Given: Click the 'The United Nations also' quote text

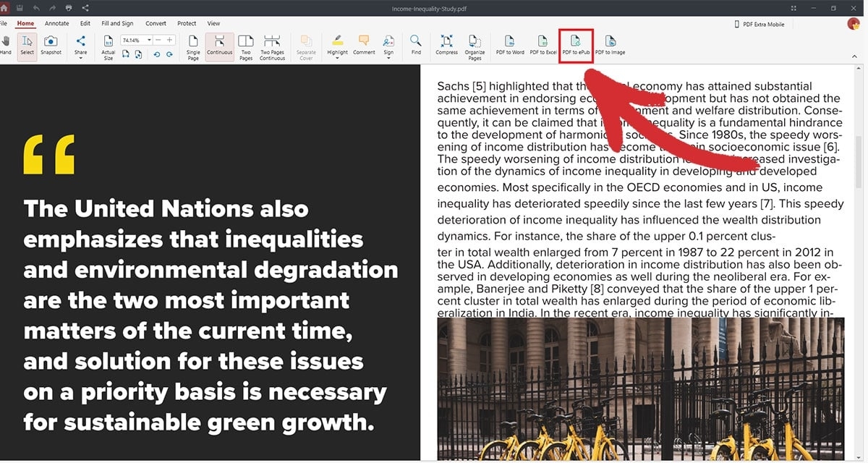Looking at the screenshot, I should [x=210, y=315].
